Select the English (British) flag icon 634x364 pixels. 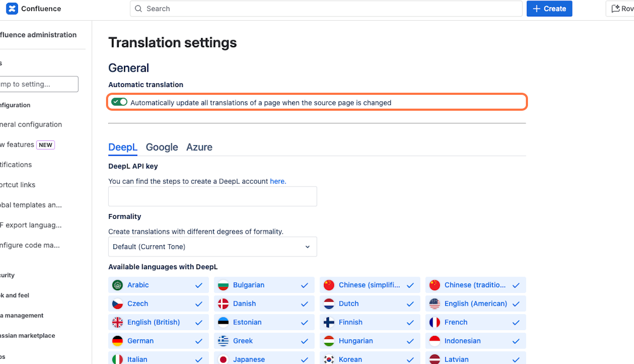118,322
